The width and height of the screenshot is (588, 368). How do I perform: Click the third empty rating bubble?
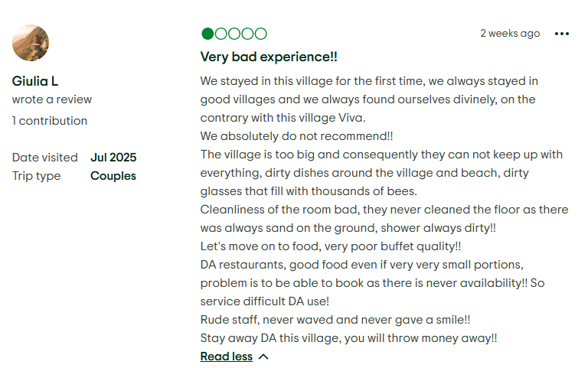pos(234,34)
